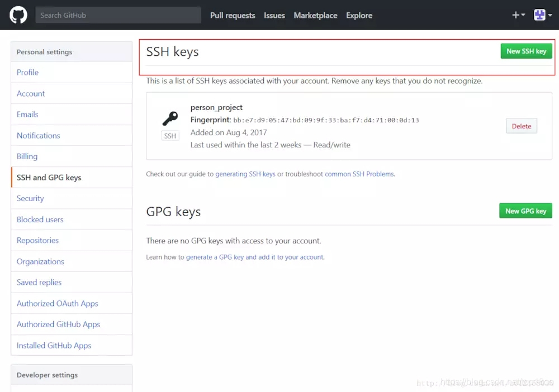Open Organizations settings

[x=72, y=261]
